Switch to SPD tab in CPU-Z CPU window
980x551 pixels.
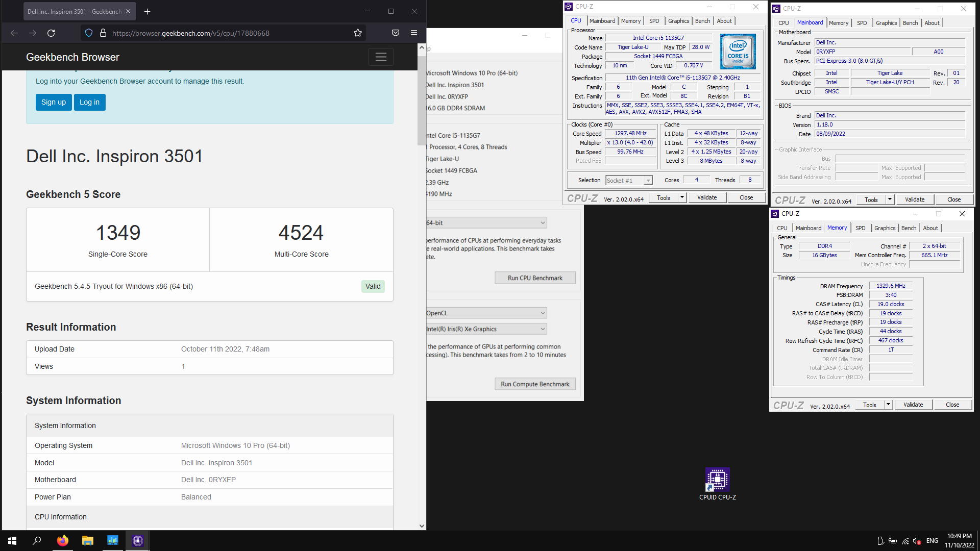click(654, 21)
